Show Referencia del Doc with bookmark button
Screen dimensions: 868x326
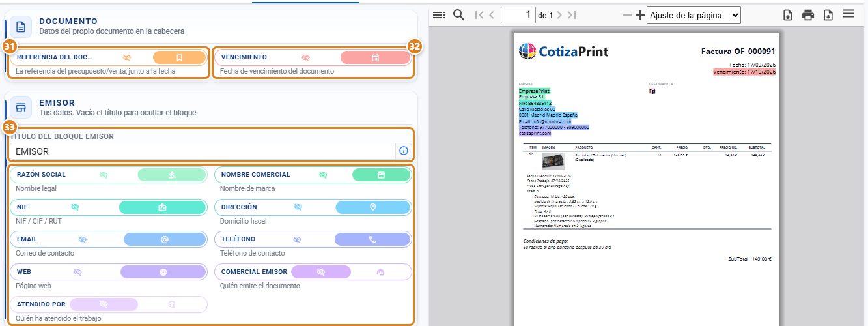tap(180, 57)
